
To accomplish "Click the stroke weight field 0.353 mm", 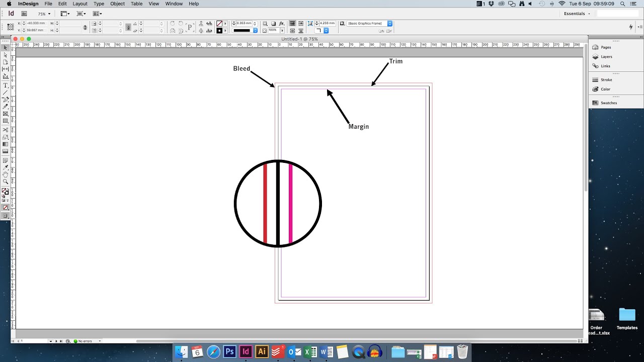I will click(244, 24).
